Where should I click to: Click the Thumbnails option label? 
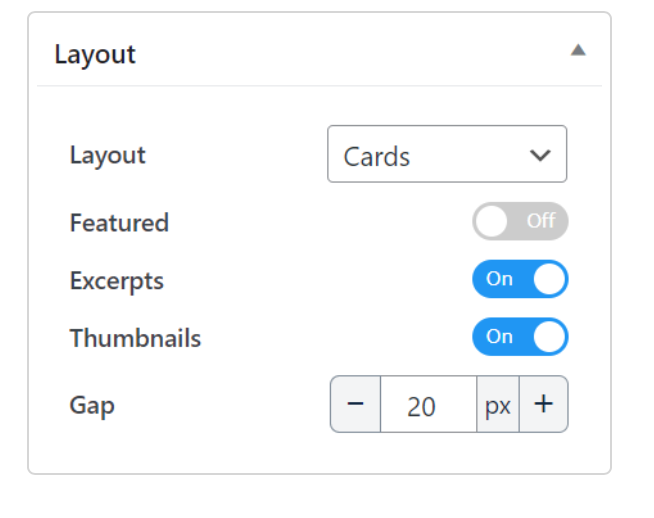click(135, 338)
